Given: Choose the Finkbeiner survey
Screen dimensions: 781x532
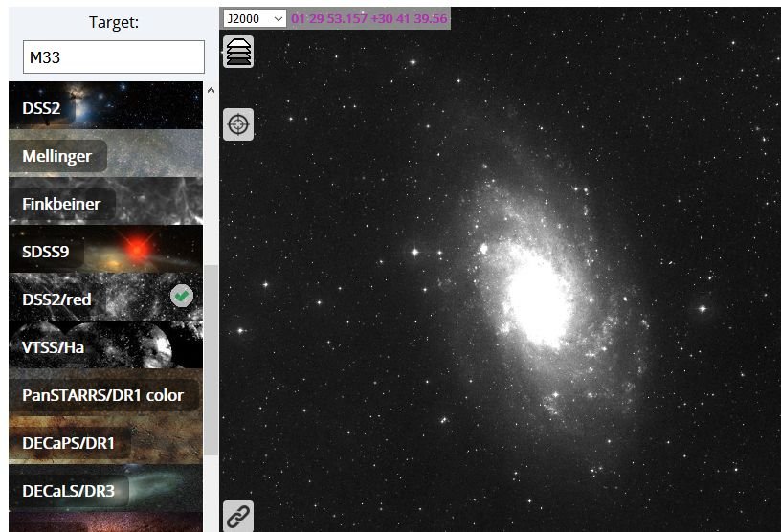Looking at the screenshot, I should click(105, 201).
